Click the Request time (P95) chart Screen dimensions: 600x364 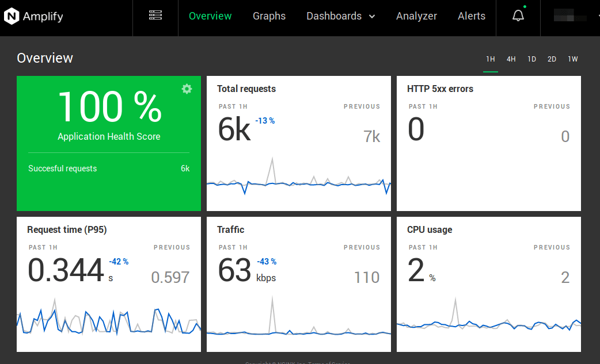tap(108, 322)
